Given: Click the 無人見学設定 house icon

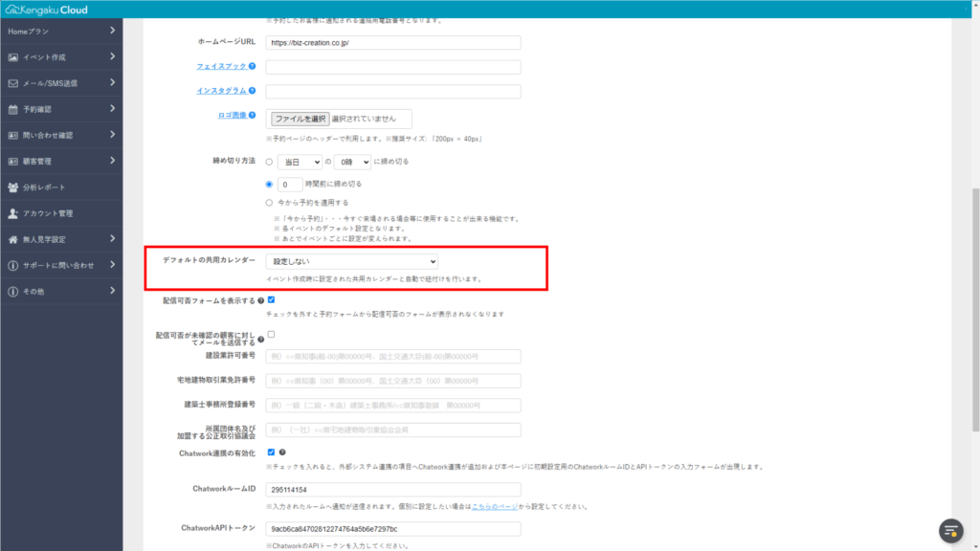Looking at the screenshot, I should (12, 239).
